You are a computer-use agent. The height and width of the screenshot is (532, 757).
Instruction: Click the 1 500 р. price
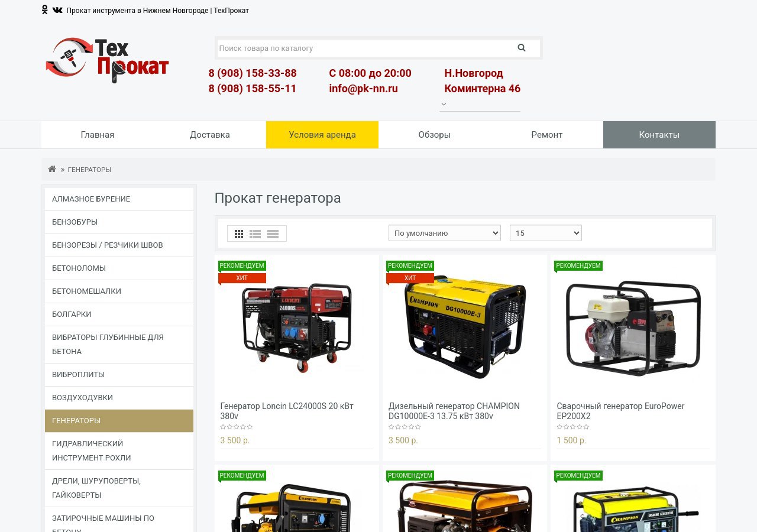(x=571, y=440)
